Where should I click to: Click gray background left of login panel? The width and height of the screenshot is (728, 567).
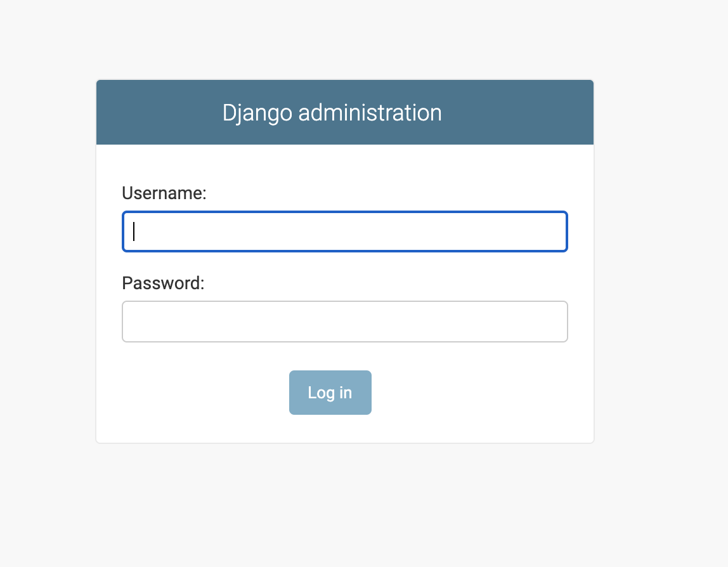[48, 260]
